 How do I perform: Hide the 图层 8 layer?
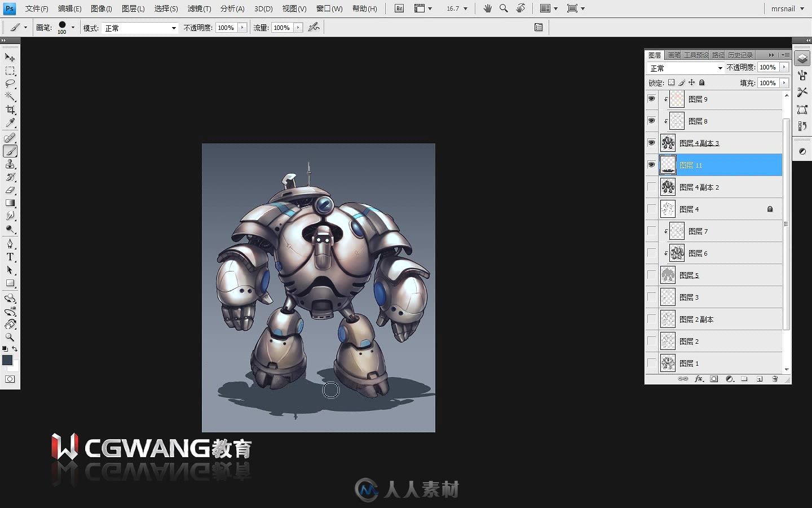click(x=651, y=121)
